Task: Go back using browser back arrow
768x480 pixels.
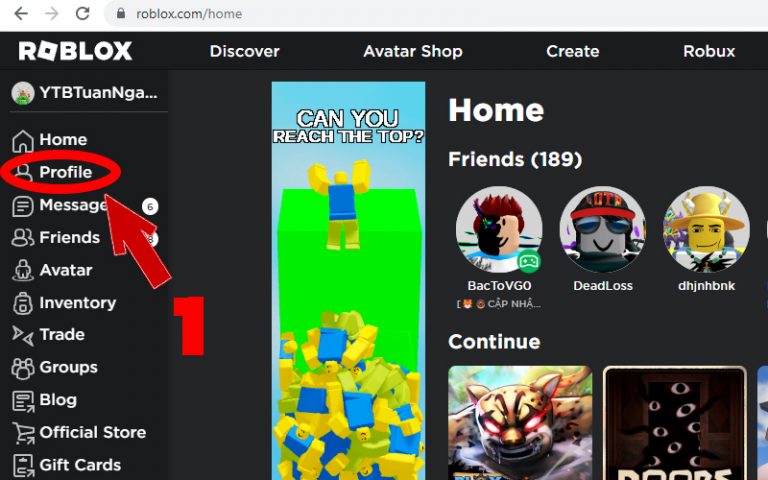Action: pyautogui.click(x=21, y=14)
